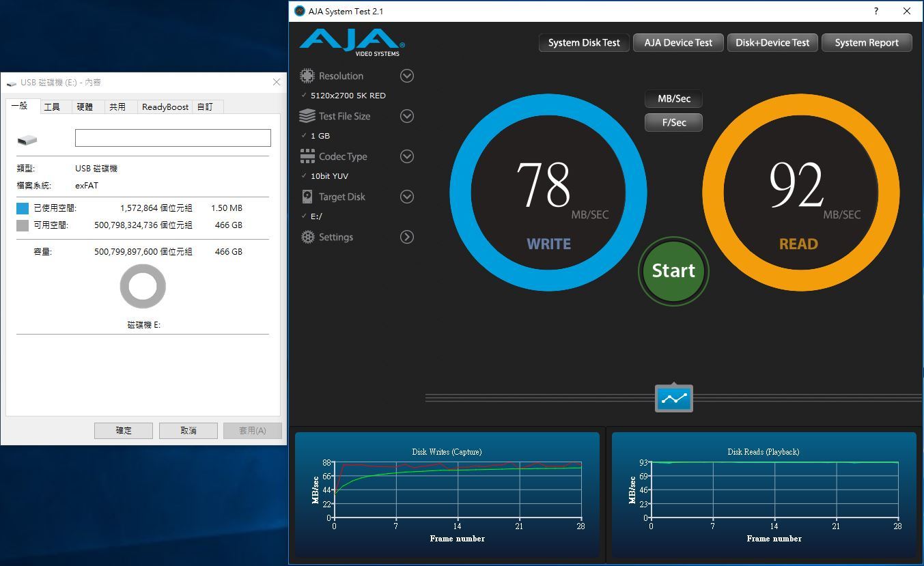Open the System Report
The image size is (924, 566).
click(x=866, y=42)
